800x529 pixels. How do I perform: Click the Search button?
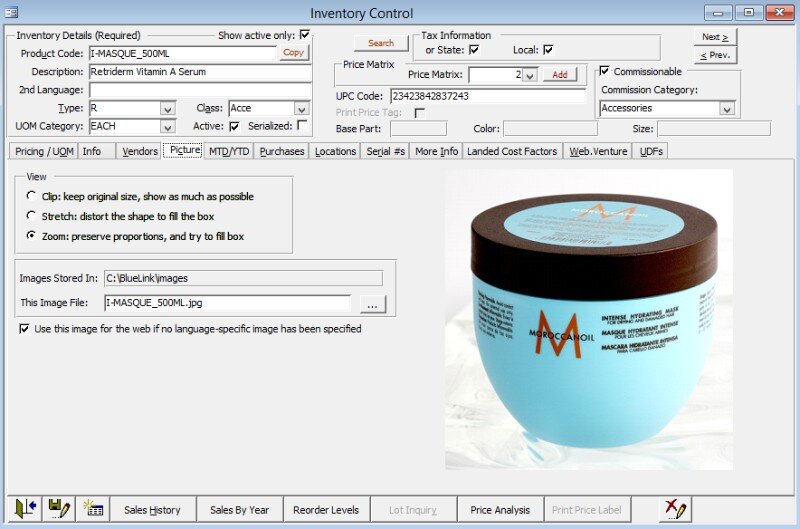[x=381, y=43]
